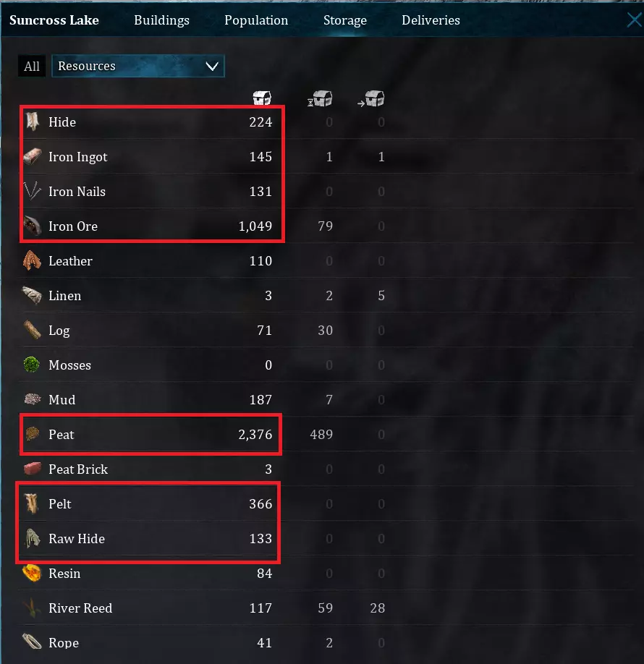This screenshot has width=644, height=664.
Task: Select the Leather resource icon
Action: (32, 260)
